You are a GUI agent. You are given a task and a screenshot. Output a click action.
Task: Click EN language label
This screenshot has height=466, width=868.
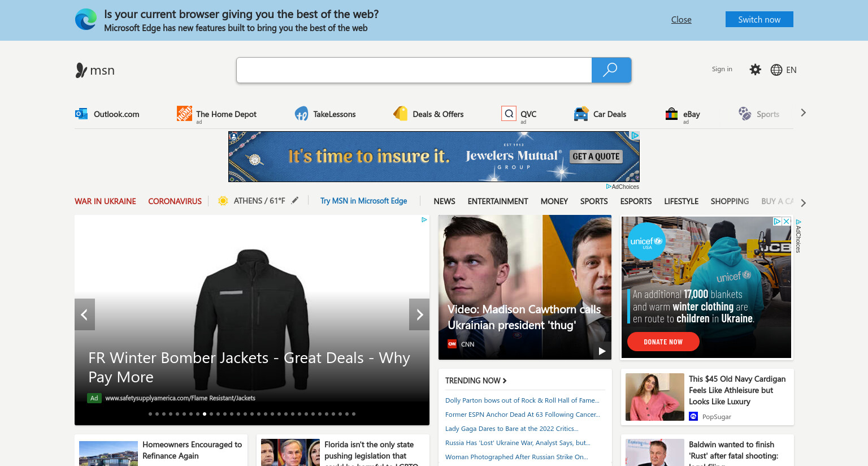(791, 70)
